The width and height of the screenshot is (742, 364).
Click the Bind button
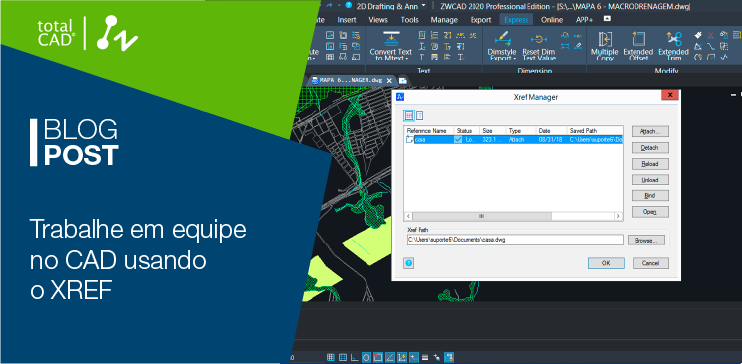[650, 195]
